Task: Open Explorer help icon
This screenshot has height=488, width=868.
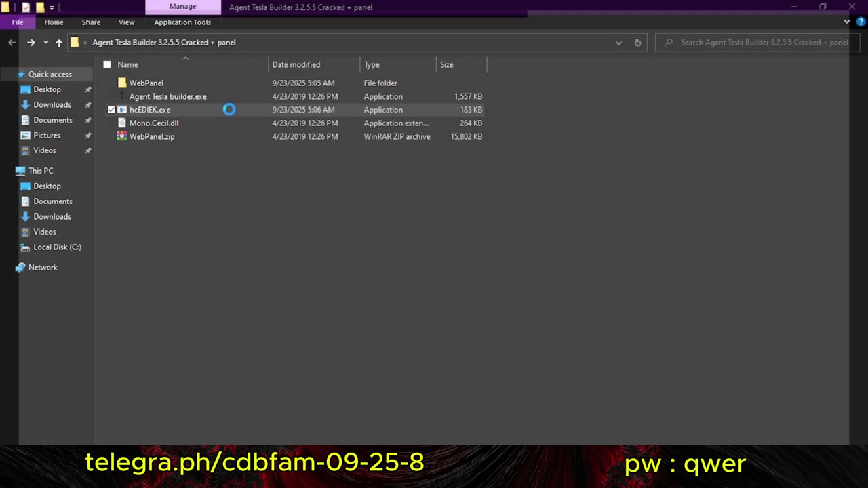Action: (x=861, y=22)
